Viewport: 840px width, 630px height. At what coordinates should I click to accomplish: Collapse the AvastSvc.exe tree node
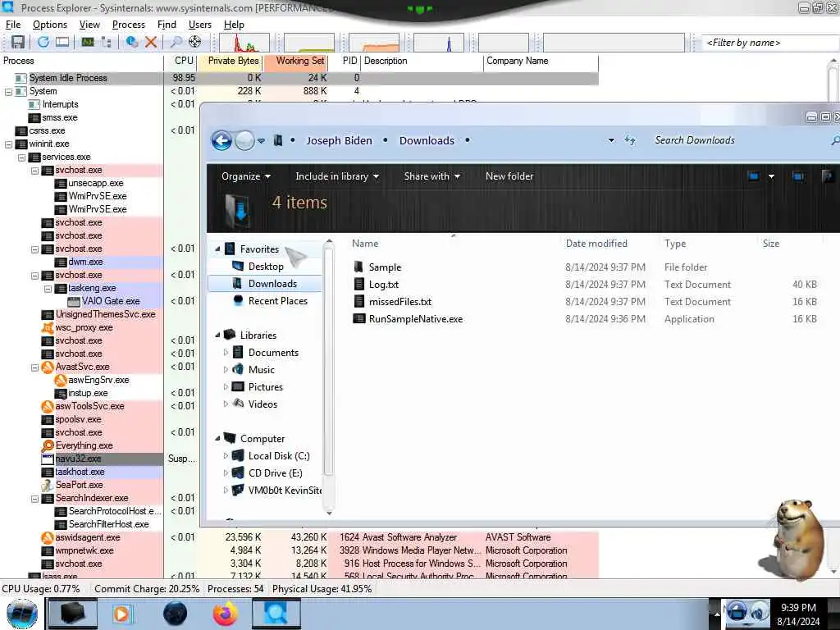point(34,367)
